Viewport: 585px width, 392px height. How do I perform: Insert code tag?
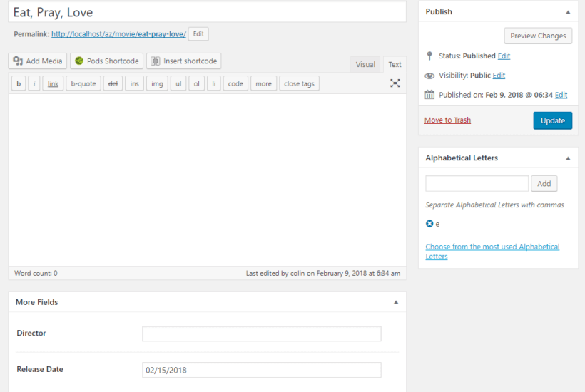tap(235, 83)
